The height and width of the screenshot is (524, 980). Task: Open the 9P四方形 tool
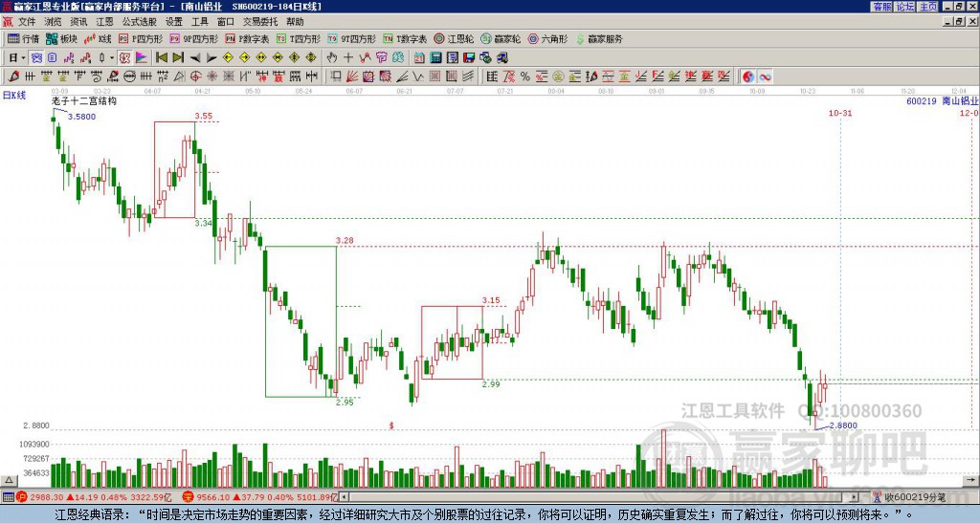coord(194,38)
